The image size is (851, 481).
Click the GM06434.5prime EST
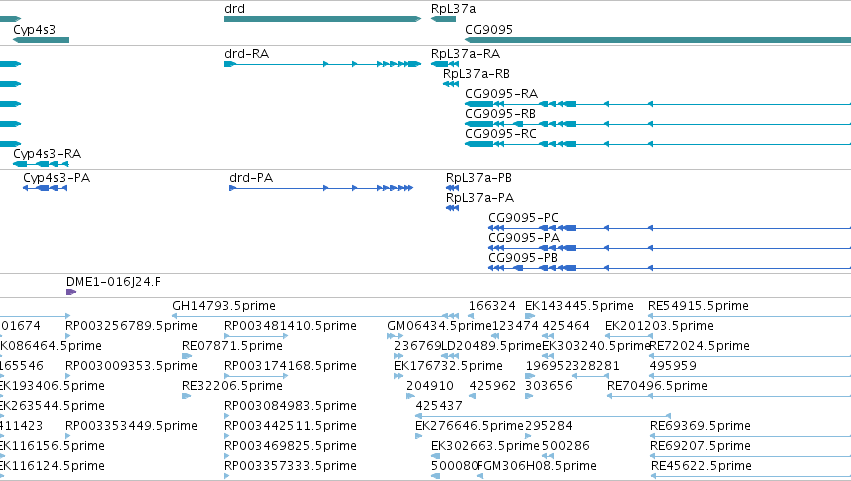click(x=395, y=336)
